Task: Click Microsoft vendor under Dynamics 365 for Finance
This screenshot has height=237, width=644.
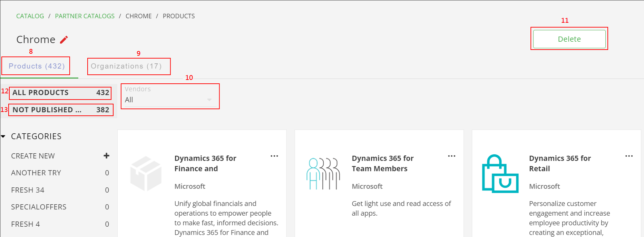Action: [190, 186]
